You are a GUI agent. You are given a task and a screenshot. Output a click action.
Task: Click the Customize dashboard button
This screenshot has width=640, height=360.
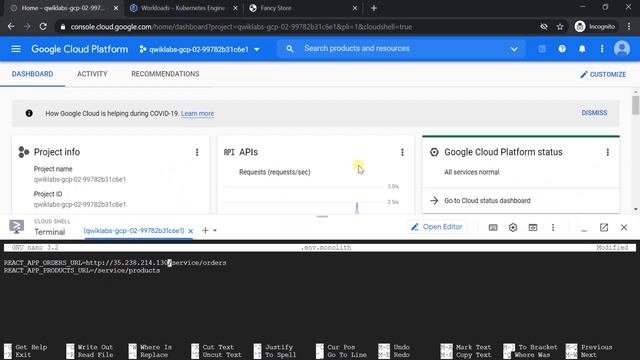click(x=603, y=74)
